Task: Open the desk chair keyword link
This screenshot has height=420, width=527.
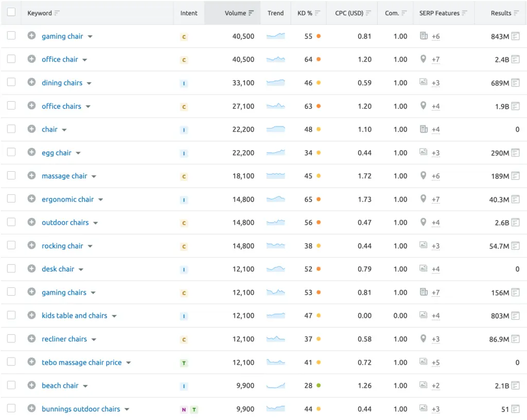Action: click(x=58, y=269)
